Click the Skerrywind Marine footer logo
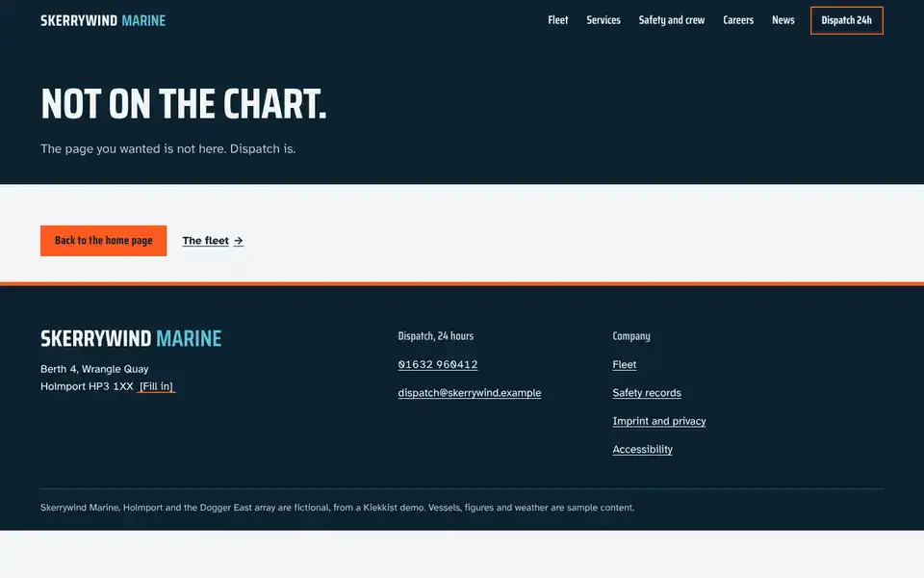The image size is (924, 578). click(131, 338)
